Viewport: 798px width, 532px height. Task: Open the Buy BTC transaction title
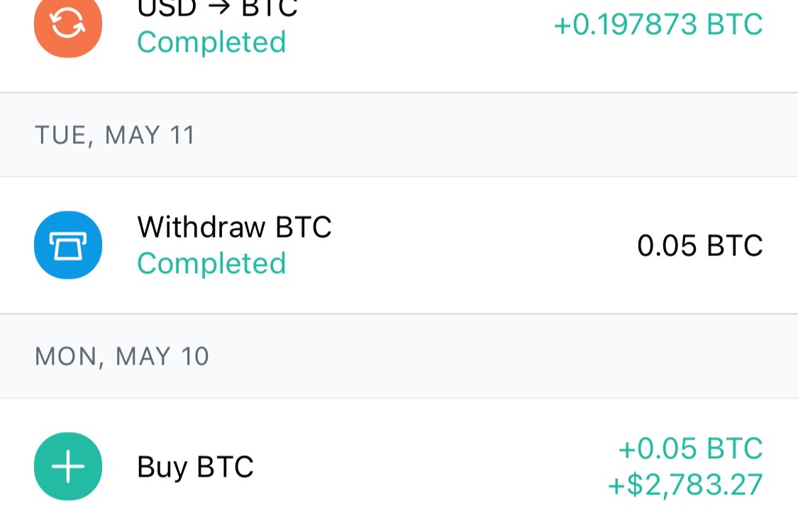195,467
